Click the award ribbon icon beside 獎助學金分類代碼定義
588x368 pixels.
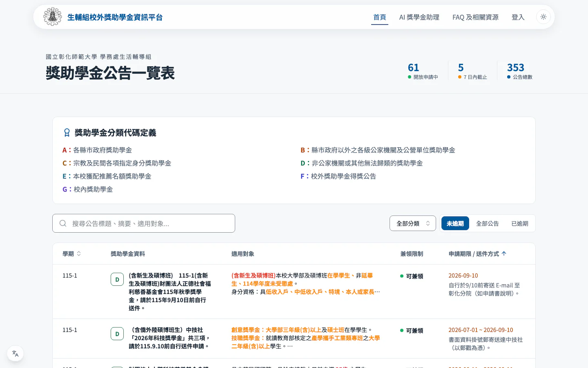click(67, 132)
